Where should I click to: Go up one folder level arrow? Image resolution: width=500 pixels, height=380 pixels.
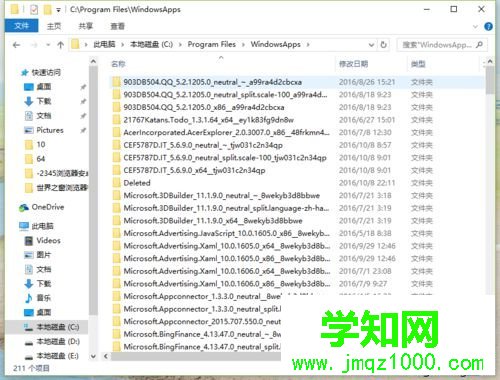(60, 45)
